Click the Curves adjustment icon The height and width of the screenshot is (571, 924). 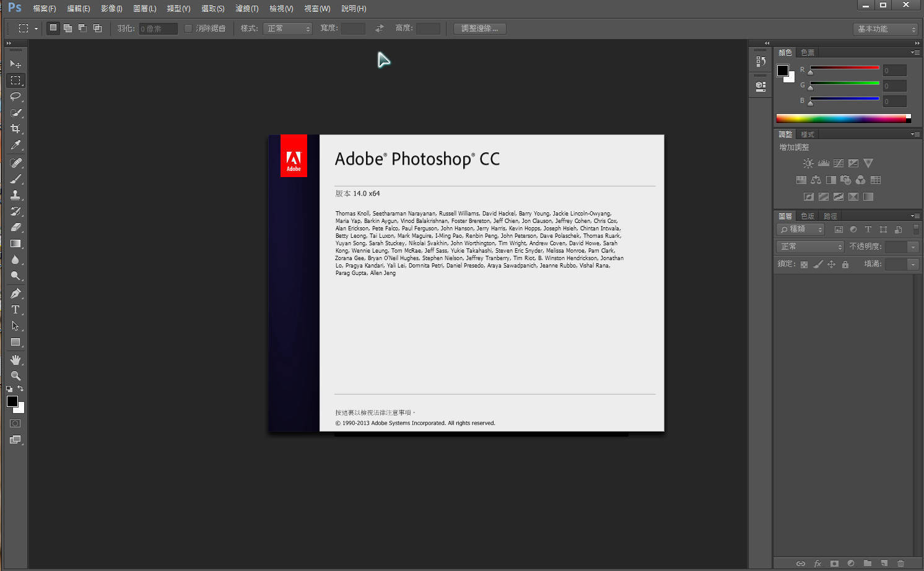point(839,163)
